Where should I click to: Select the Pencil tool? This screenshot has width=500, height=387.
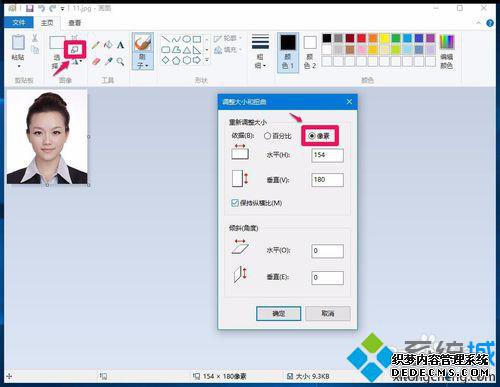pyautogui.click(x=96, y=45)
